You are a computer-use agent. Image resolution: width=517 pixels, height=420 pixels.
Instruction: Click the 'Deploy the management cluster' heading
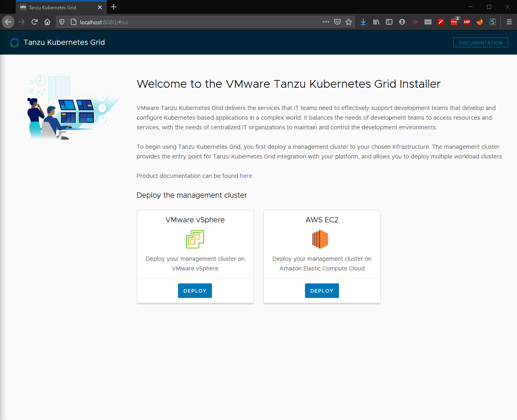tap(192, 195)
